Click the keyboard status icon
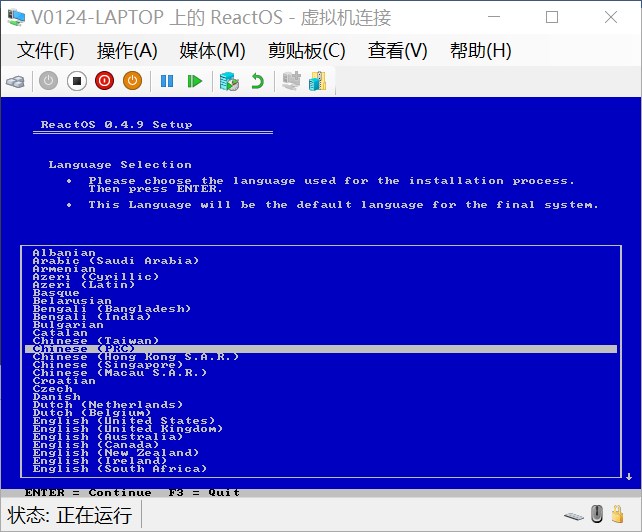The image size is (642, 532). pos(574,516)
